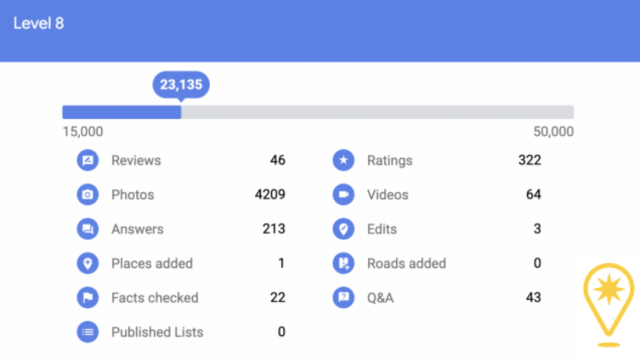The width and height of the screenshot is (640, 361).
Task: Click the Edits pin checkmark icon
Action: pyautogui.click(x=343, y=229)
